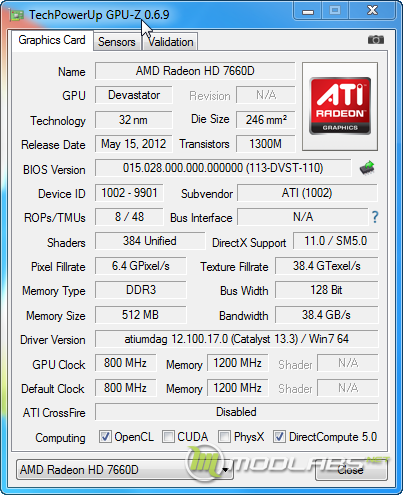Viewport: 403px width, 495px height.
Task: Click the ATI Radeon Graphics logo
Action: (x=340, y=106)
